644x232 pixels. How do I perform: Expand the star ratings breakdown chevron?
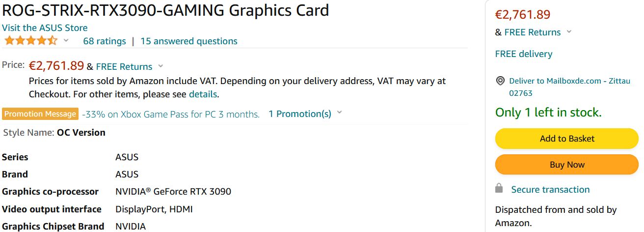coord(66,41)
